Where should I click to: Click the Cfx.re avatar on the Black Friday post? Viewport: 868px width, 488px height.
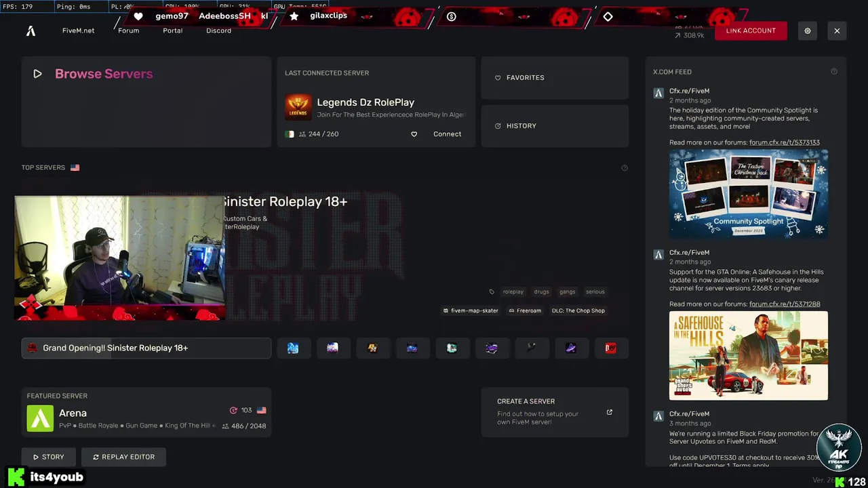[x=658, y=415]
